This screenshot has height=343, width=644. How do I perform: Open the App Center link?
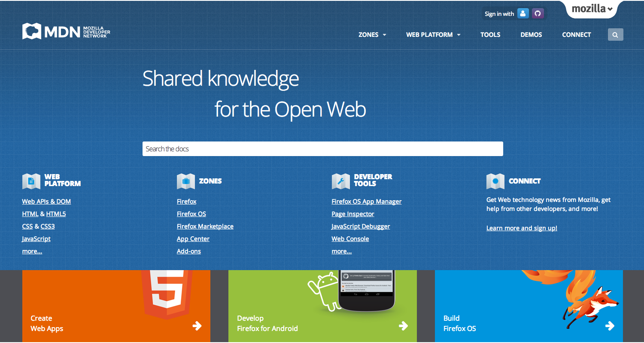click(x=193, y=239)
